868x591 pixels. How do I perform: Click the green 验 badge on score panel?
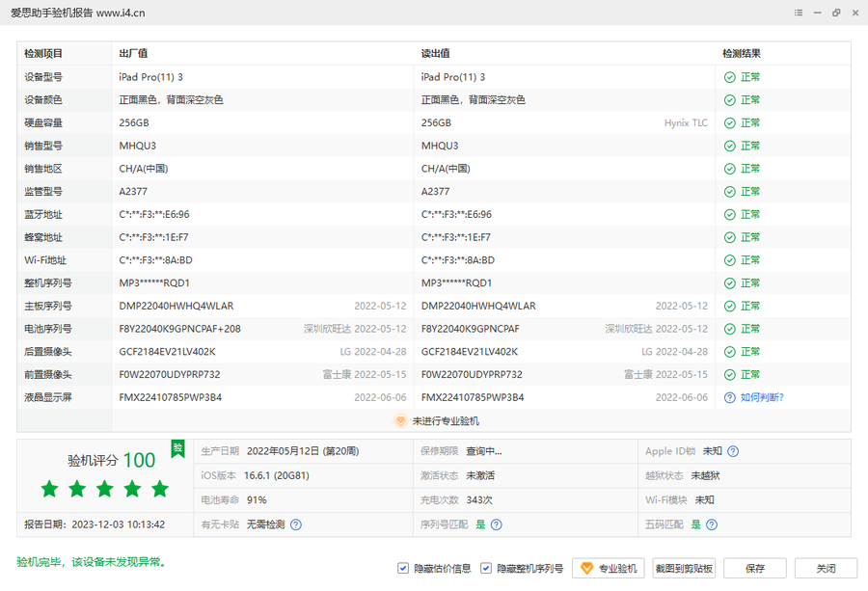pyautogui.click(x=177, y=448)
